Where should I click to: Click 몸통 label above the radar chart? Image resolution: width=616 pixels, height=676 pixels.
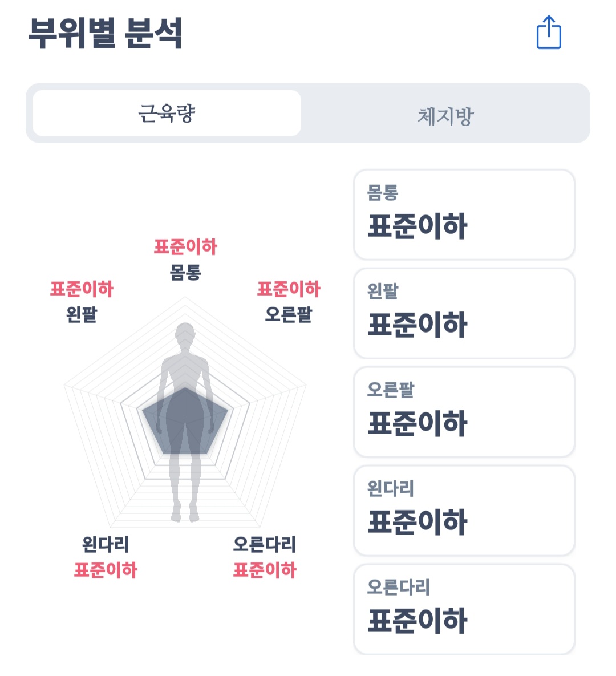click(x=185, y=273)
